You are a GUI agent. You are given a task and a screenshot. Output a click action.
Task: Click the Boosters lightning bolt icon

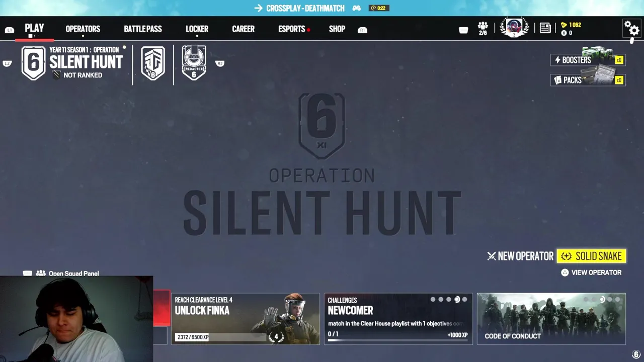557,60
